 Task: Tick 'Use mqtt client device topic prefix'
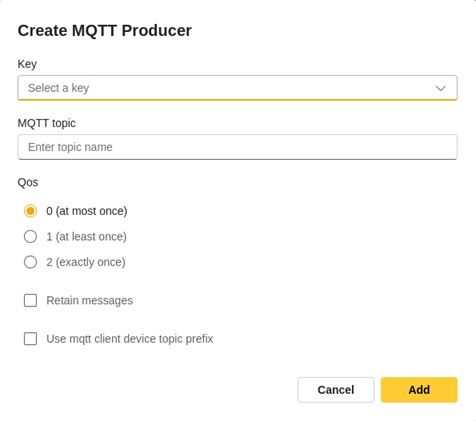tap(30, 339)
